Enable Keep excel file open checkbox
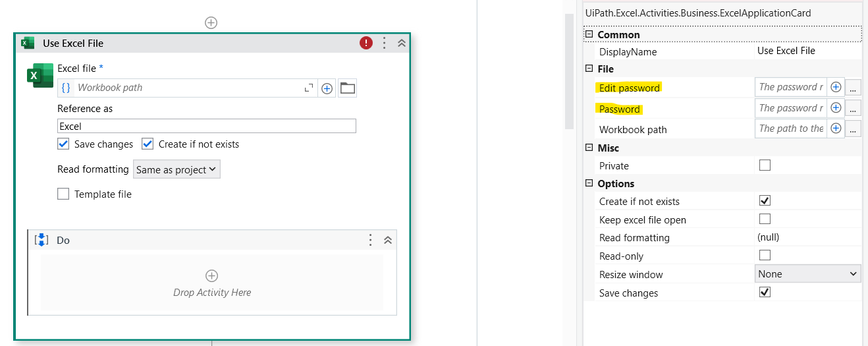Screen dimensions: 868x346 (765, 219)
